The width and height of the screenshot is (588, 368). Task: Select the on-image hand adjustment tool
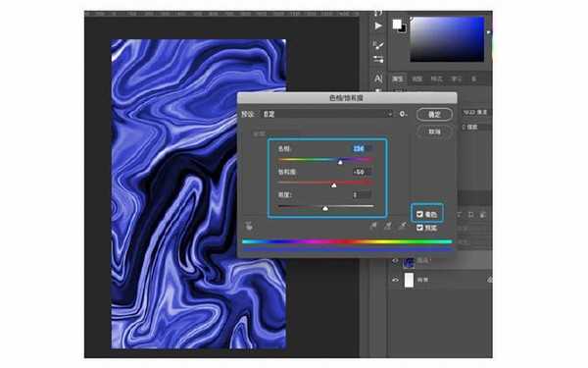(249, 226)
